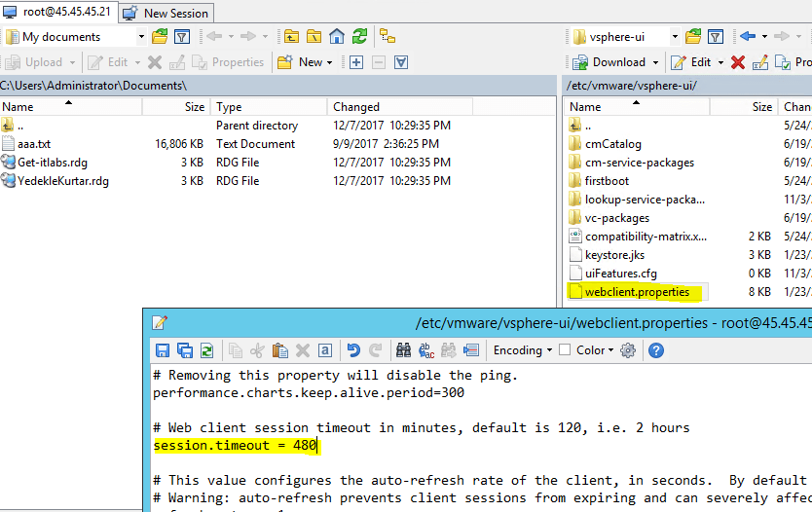This screenshot has width=812, height=512.
Task: Click the Replace text icon
Action: tap(426, 350)
